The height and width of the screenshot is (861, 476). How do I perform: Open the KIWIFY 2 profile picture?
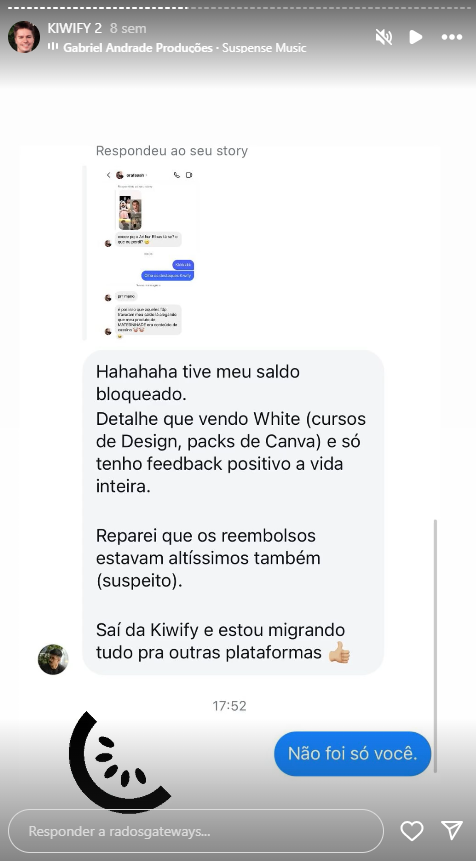[24, 37]
